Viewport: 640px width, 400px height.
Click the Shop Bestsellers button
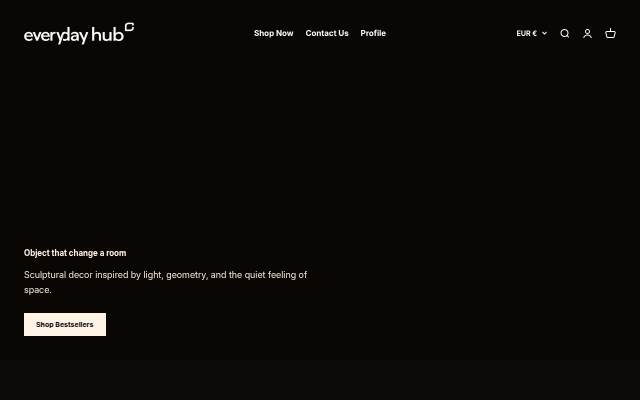click(x=65, y=324)
